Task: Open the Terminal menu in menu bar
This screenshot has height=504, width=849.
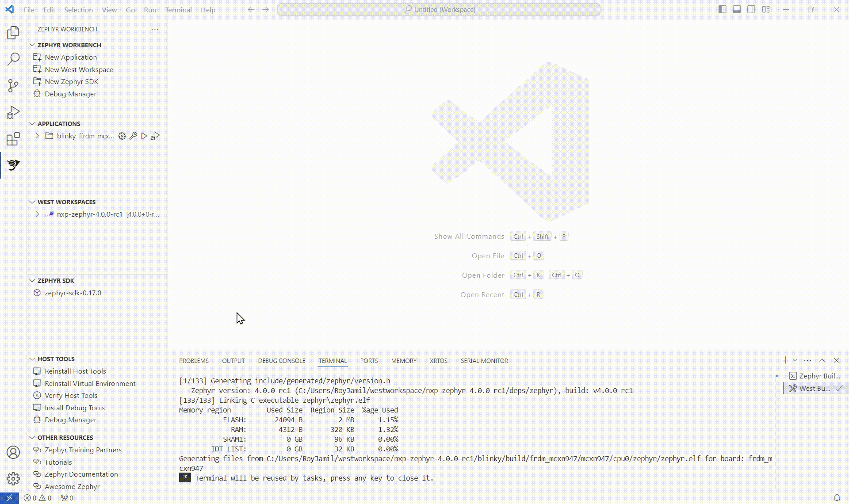Action: 179,10
